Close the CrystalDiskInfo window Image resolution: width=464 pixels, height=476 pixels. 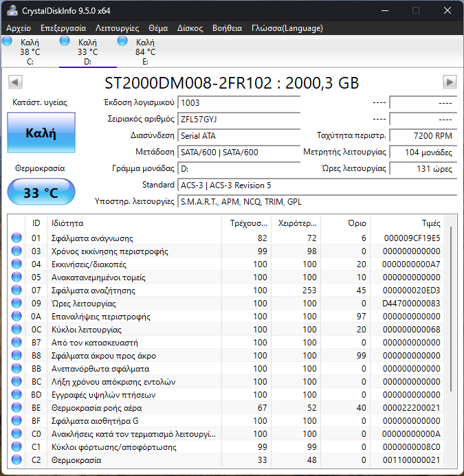tap(448, 10)
